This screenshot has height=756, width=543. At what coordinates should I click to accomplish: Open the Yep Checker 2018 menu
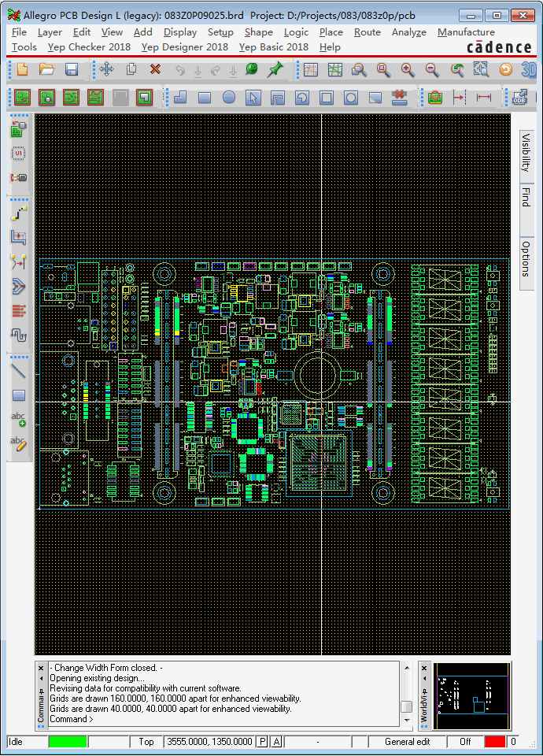coord(89,47)
